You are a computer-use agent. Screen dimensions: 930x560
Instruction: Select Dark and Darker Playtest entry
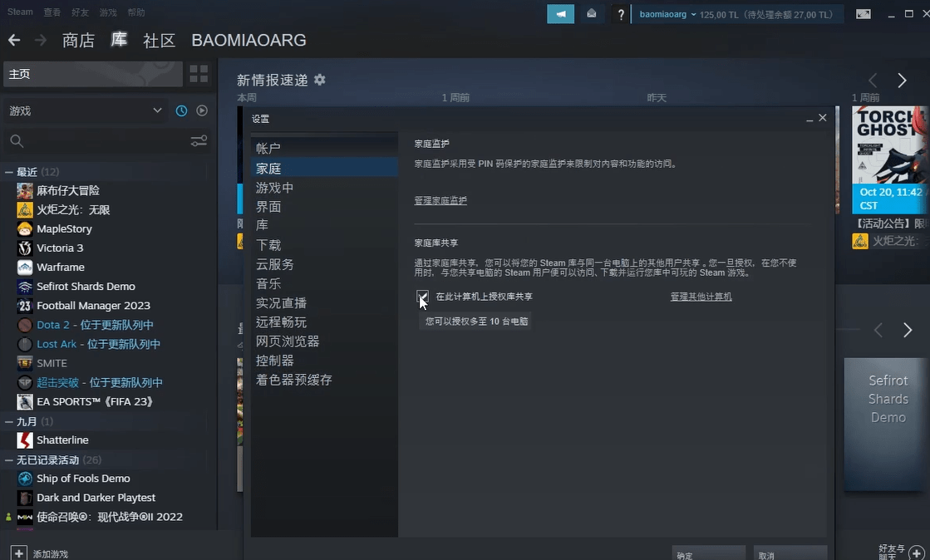[96, 498]
